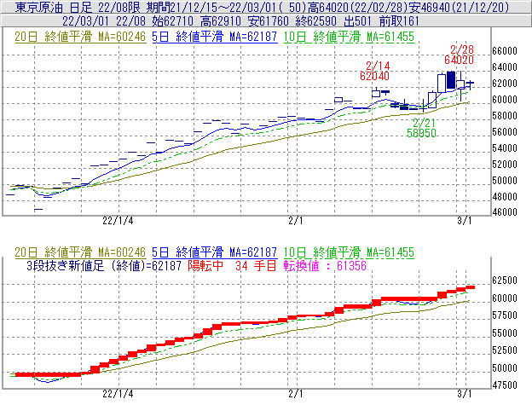Click the 2/1 date label on lower chart
Image resolution: width=532 pixels, height=405 pixels.
(x=296, y=394)
